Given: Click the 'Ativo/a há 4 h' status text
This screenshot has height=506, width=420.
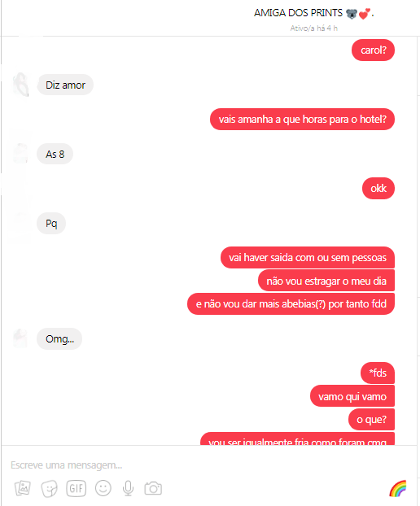Looking at the screenshot, I should pos(314,28).
